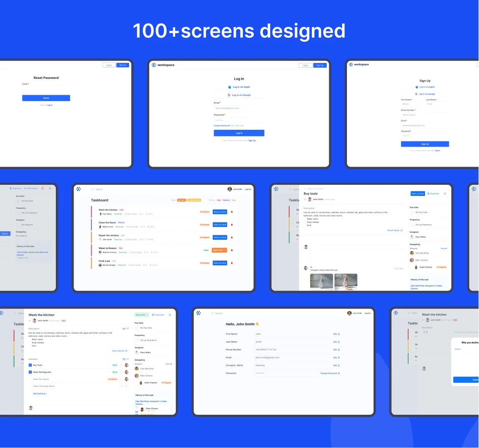The height and width of the screenshot is (448, 479).
Task: Click Duplicate icon in Buy tools panel
Action: point(428,194)
